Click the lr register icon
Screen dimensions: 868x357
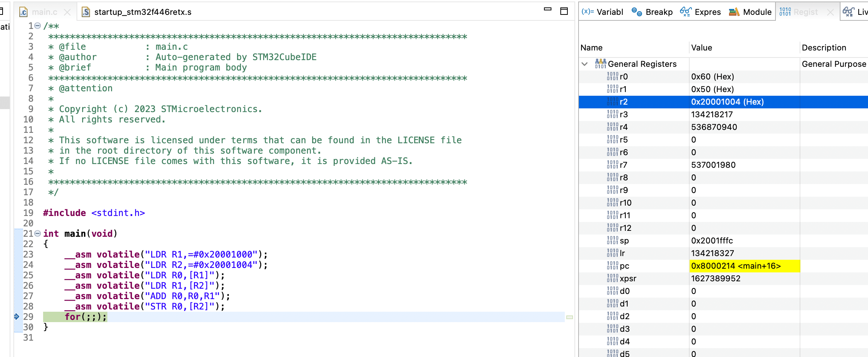pyautogui.click(x=613, y=253)
